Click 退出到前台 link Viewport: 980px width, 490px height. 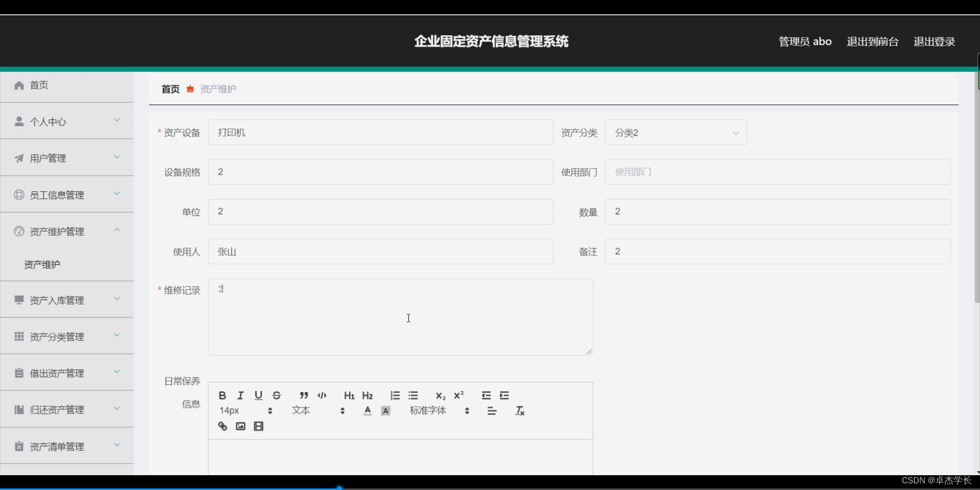click(x=872, y=41)
